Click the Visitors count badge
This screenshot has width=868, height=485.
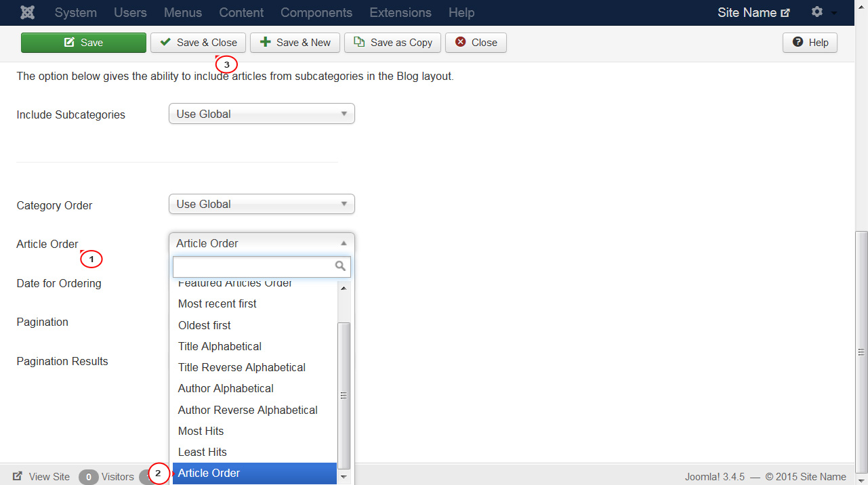(x=88, y=477)
